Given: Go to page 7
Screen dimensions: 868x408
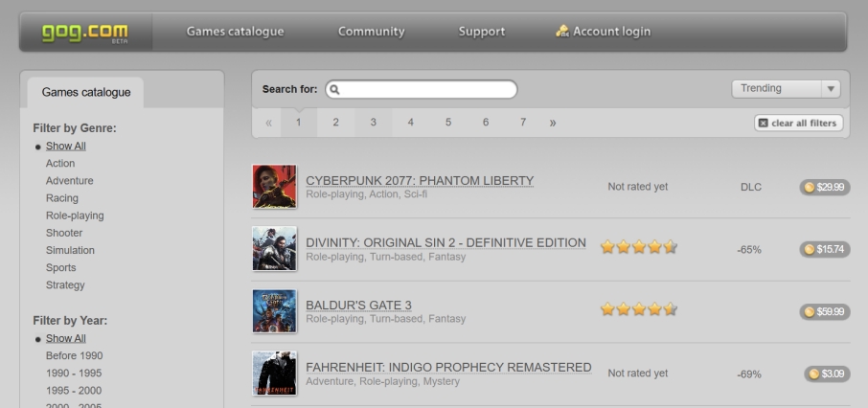Looking at the screenshot, I should 522,123.
